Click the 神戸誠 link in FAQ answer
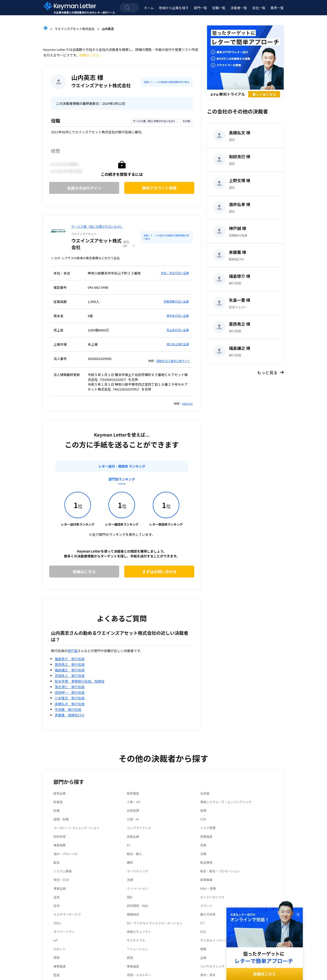 72,651
